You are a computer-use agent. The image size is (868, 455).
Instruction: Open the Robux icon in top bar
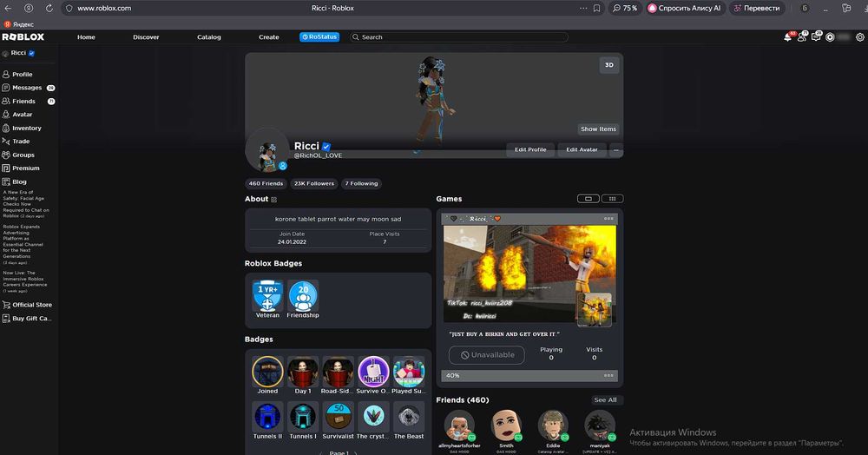pyautogui.click(x=830, y=37)
